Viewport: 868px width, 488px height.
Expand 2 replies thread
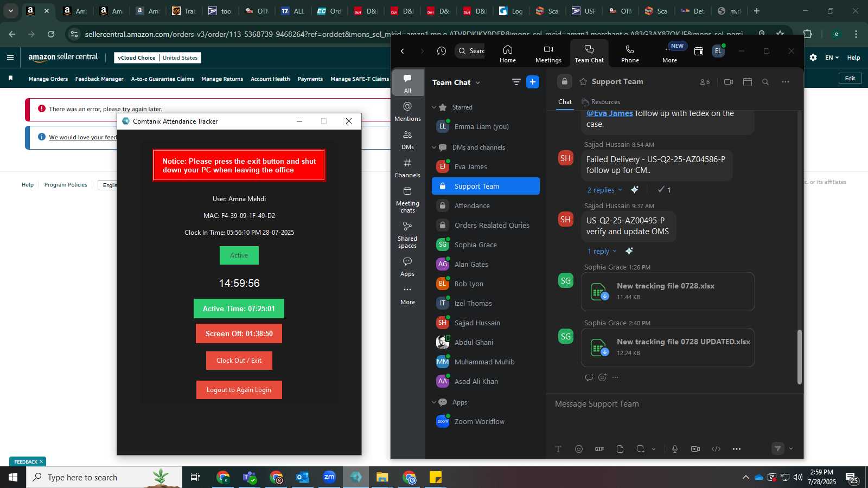point(604,190)
